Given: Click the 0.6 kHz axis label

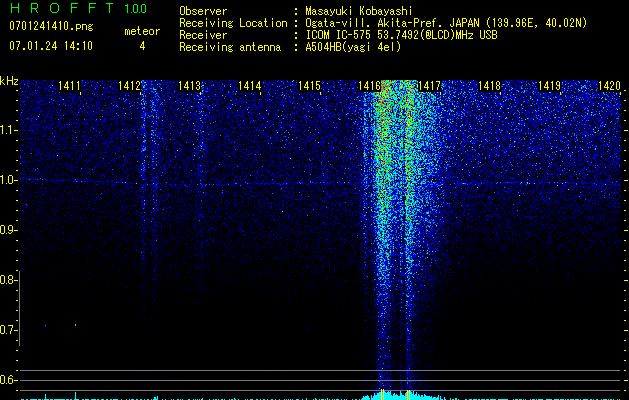Looking at the screenshot, I should [x=8, y=380].
